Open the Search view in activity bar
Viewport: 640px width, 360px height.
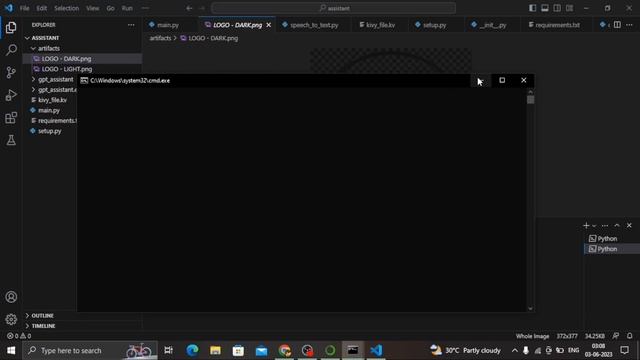click(x=11, y=50)
